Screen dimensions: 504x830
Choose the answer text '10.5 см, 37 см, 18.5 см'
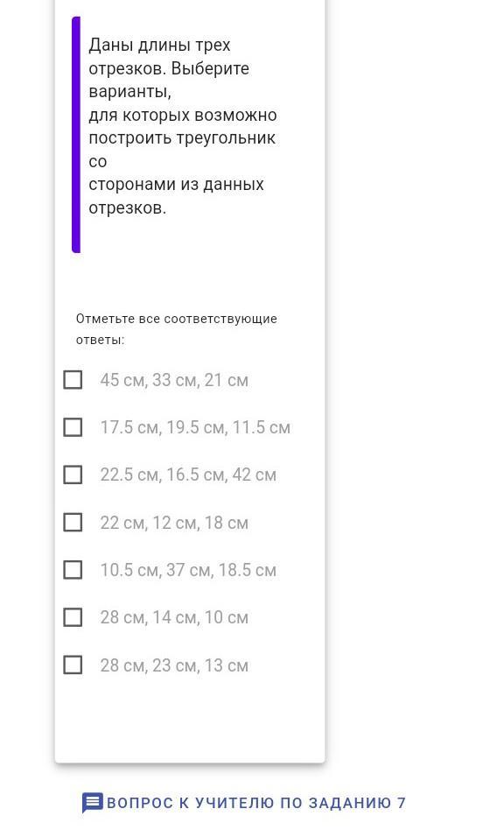pyautogui.click(x=188, y=570)
